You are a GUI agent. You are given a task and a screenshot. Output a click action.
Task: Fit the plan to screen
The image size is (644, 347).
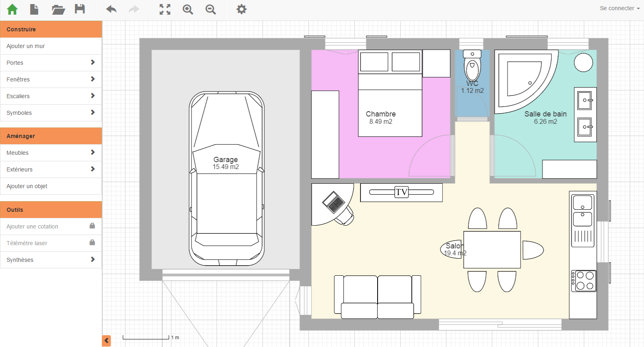click(x=165, y=9)
